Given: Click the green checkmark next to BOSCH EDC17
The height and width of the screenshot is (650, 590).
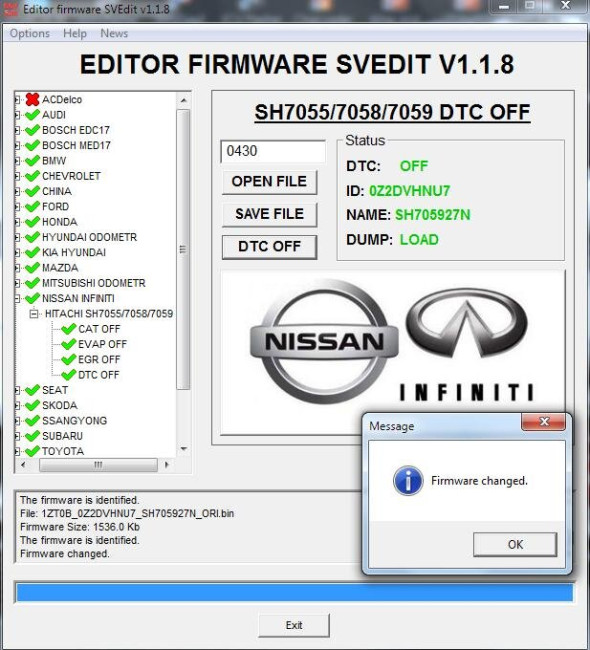Looking at the screenshot, I should point(32,130).
